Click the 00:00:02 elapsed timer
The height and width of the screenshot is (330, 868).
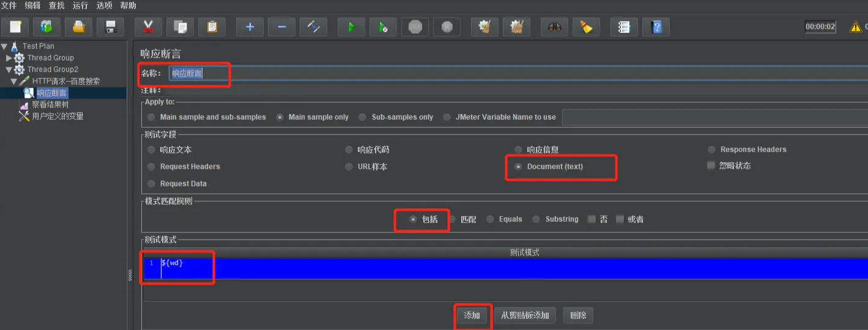coord(820,27)
